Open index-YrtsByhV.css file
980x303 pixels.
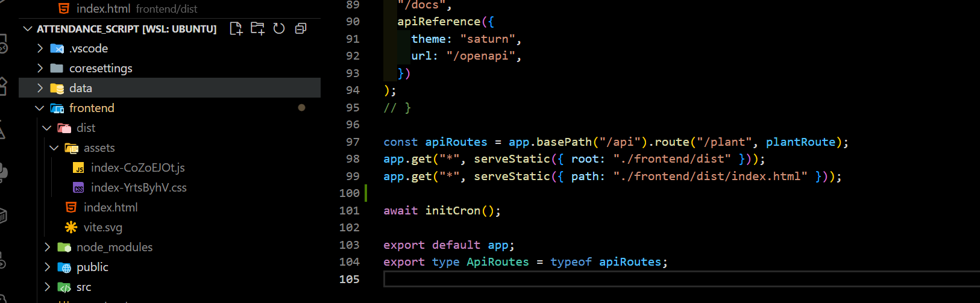point(139,187)
